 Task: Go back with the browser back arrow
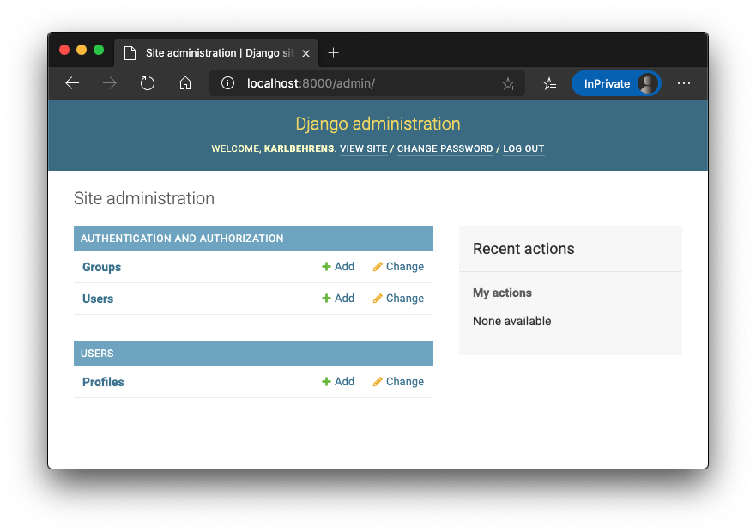tap(72, 83)
